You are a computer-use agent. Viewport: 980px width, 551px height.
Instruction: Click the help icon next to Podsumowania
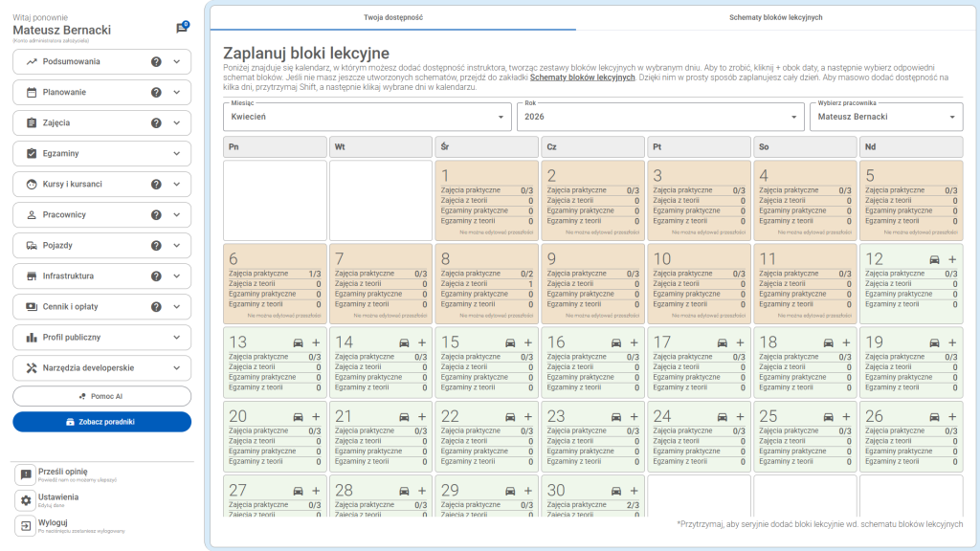[x=156, y=62]
